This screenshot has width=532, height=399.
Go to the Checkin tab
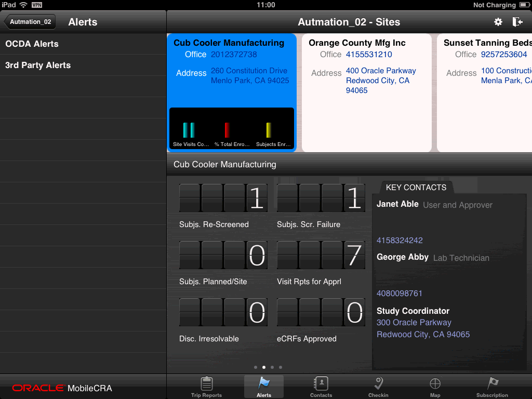[378, 387]
